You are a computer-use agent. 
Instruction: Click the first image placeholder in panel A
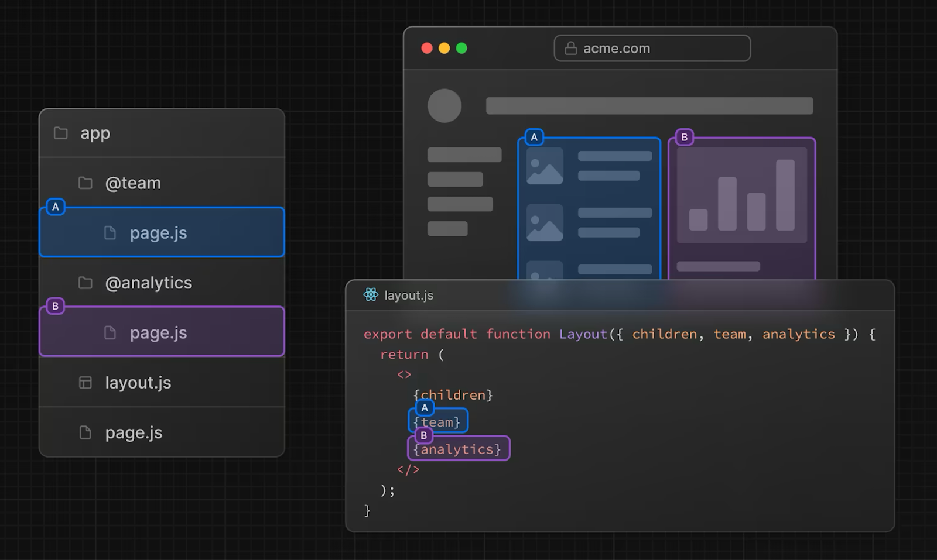[x=545, y=166]
